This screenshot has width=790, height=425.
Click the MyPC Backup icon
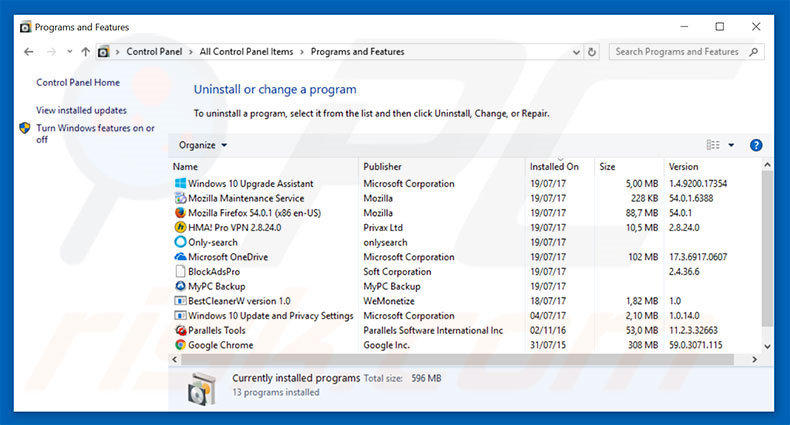180,286
